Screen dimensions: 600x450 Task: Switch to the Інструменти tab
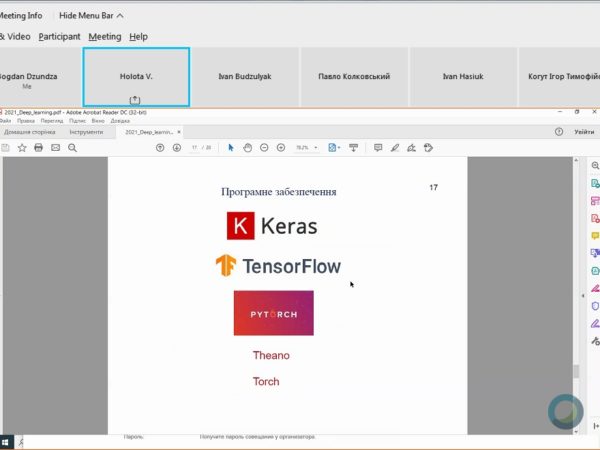(x=86, y=132)
